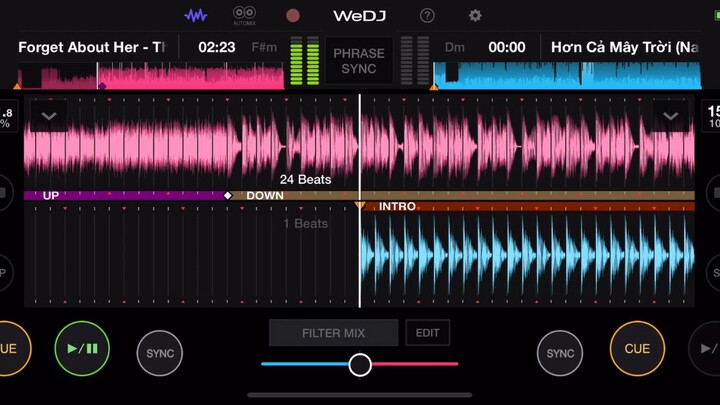The height and width of the screenshot is (405, 720).
Task: Play or pause the left deck
Action: click(82, 349)
